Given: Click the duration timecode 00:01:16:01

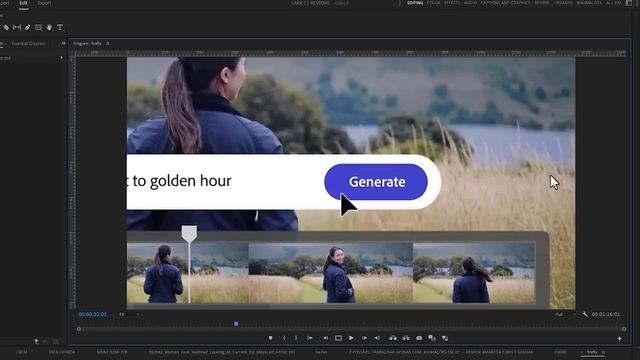Looking at the screenshot, I should pyautogui.click(x=606, y=314).
